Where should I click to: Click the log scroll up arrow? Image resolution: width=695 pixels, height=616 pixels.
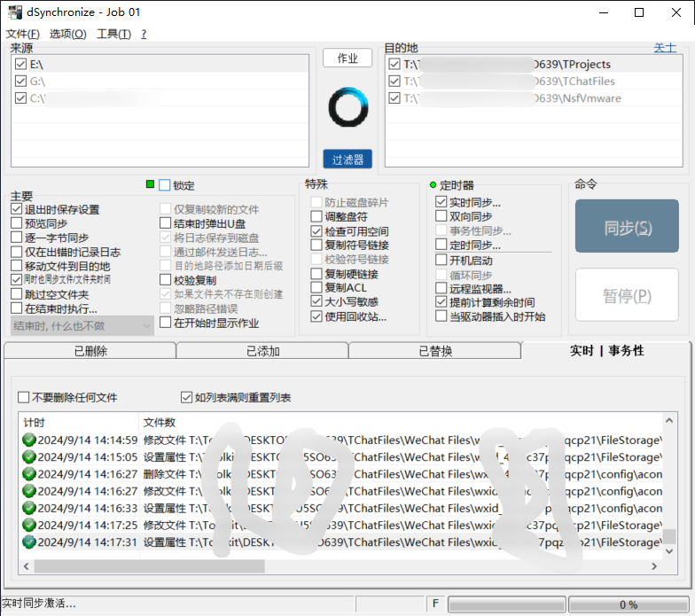point(669,420)
